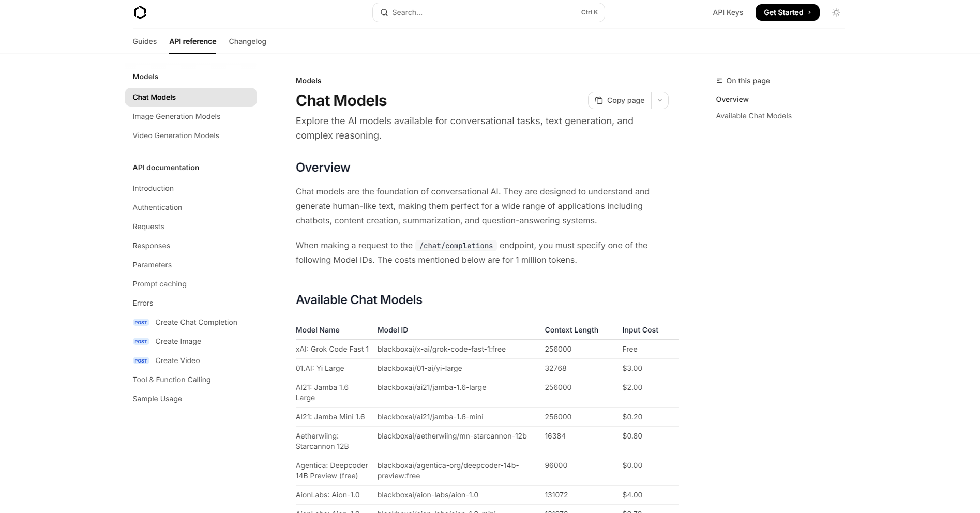Click the search magnifier icon
Viewport: 980px width, 513px height.
[x=384, y=12]
